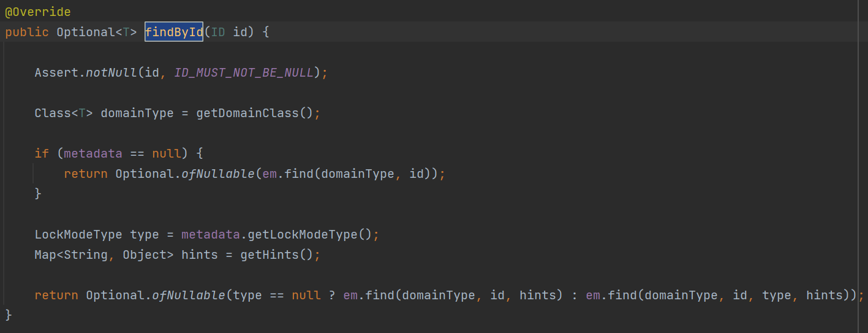The image size is (868, 333).
Task: Click the if block's closing brace
Action: click(x=38, y=194)
